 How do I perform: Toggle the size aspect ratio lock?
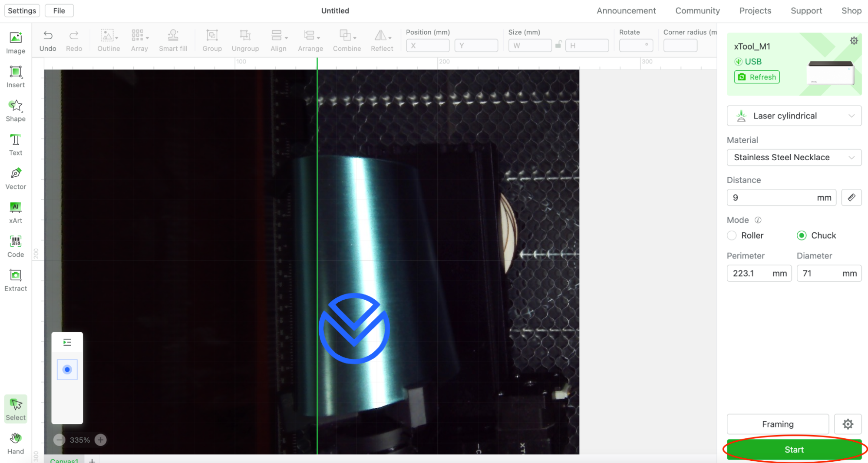tap(558, 45)
